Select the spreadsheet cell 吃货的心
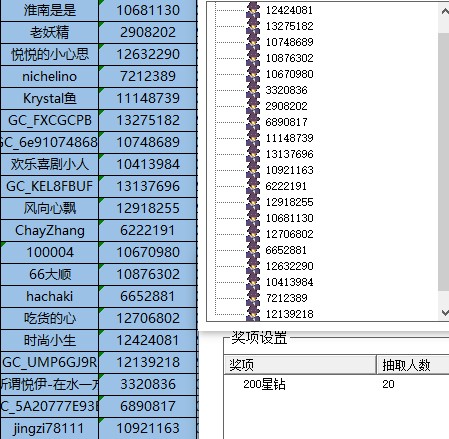The width and height of the screenshot is (449, 439). 50,318
